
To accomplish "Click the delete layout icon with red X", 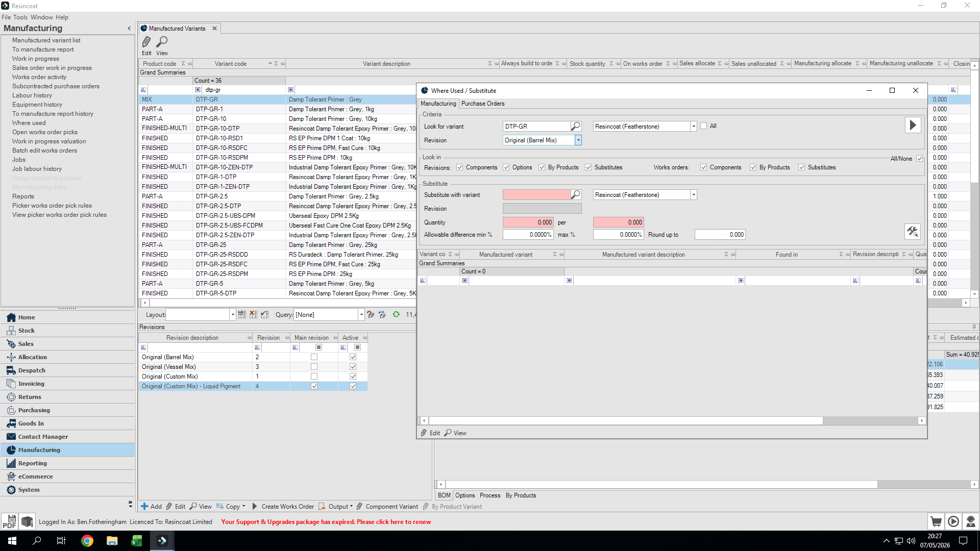I will click(x=253, y=315).
